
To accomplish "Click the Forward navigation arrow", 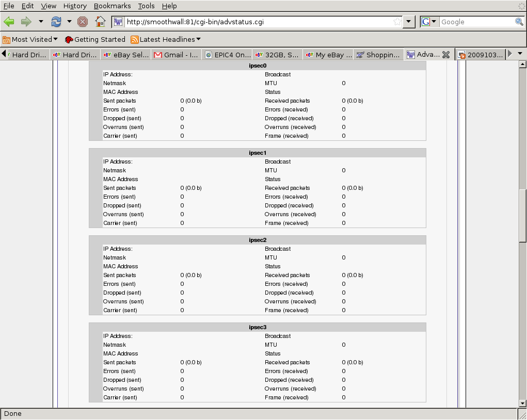I will coord(26,22).
